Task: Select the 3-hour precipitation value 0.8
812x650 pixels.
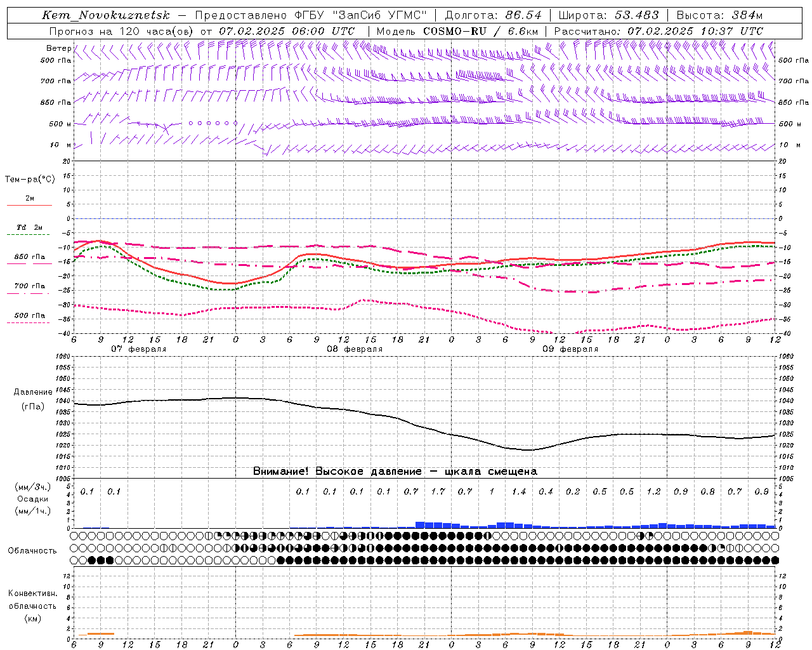Action: pyautogui.click(x=707, y=492)
